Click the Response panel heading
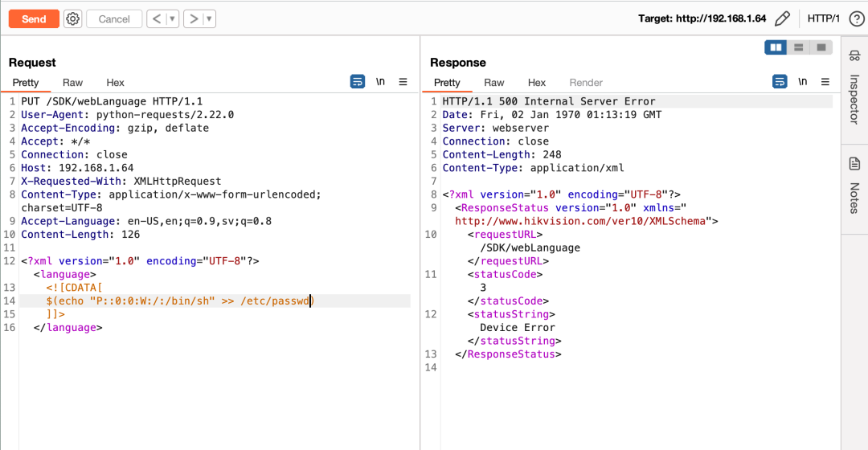This screenshot has height=450, width=868. tap(458, 63)
